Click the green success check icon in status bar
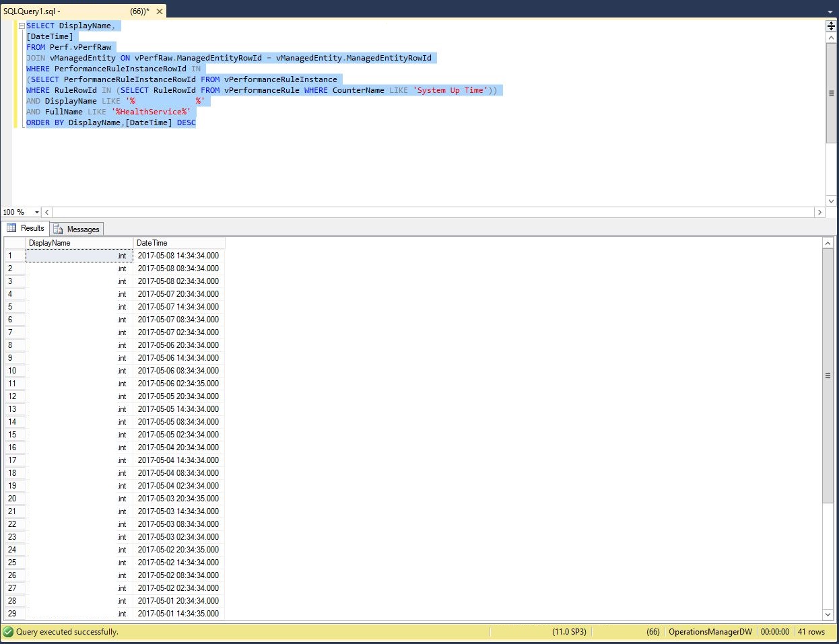839x644 pixels. click(x=7, y=632)
